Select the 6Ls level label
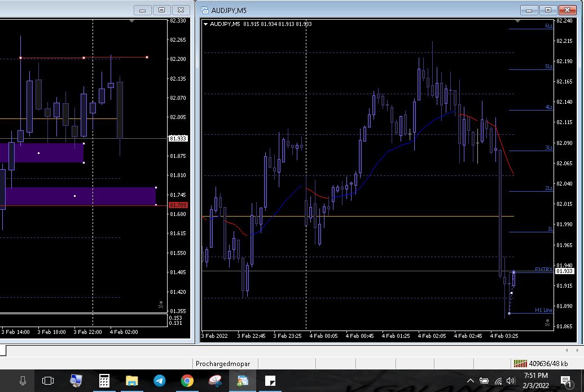Image resolution: width=584 pixels, height=392 pixels. pos(548,26)
